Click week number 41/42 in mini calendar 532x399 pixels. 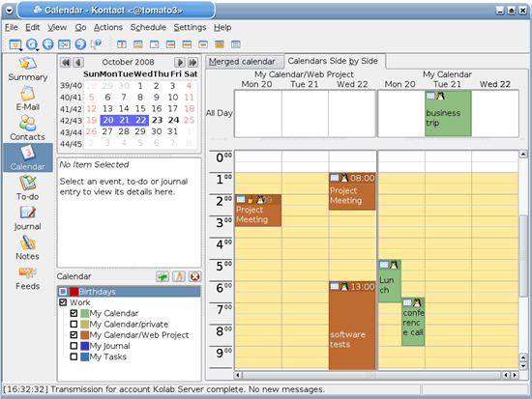[71, 109]
